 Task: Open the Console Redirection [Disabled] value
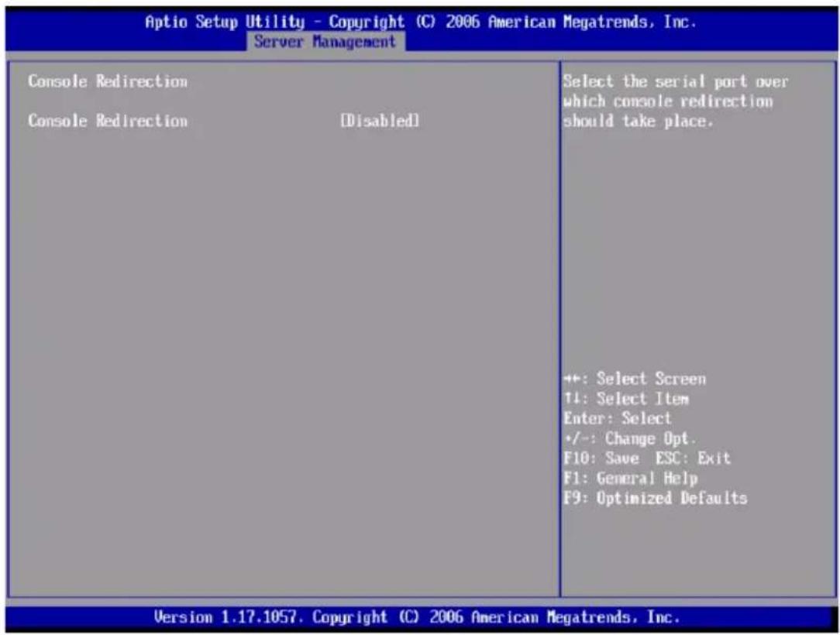point(380,121)
